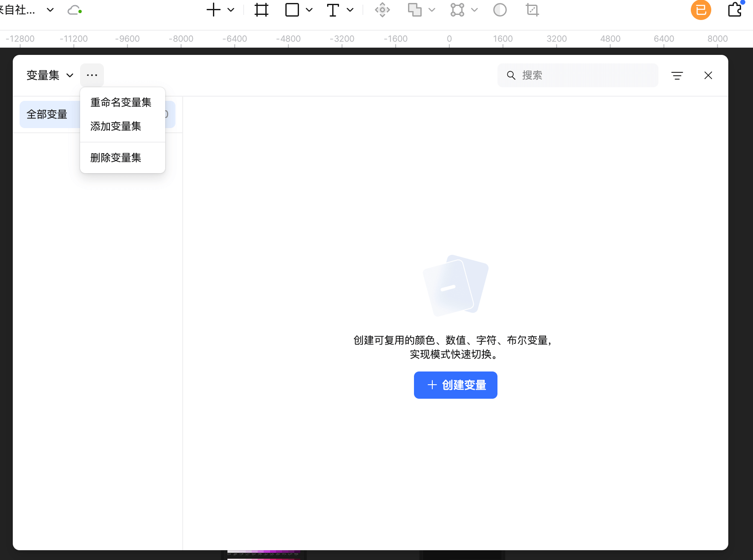Select 删除变量集 from the menu

(115, 157)
